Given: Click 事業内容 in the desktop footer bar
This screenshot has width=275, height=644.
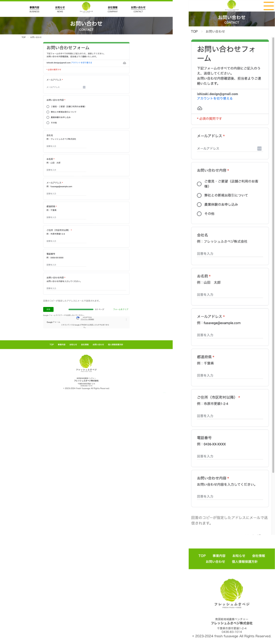Looking at the screenshot, I should click(x=61, y=345).
